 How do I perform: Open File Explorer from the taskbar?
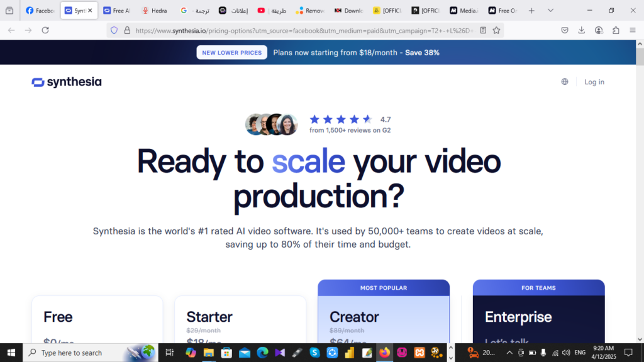coord(209,353)
